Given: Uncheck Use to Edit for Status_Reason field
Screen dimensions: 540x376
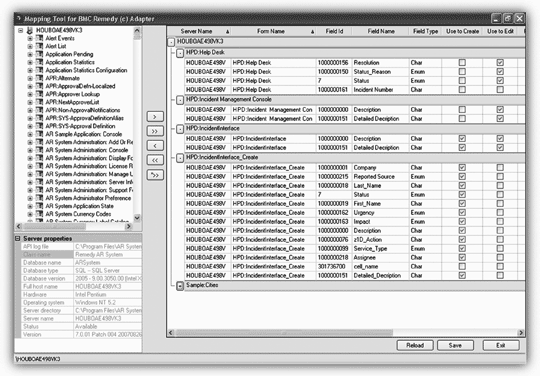Looking at the screenshot, I should 500,72.
